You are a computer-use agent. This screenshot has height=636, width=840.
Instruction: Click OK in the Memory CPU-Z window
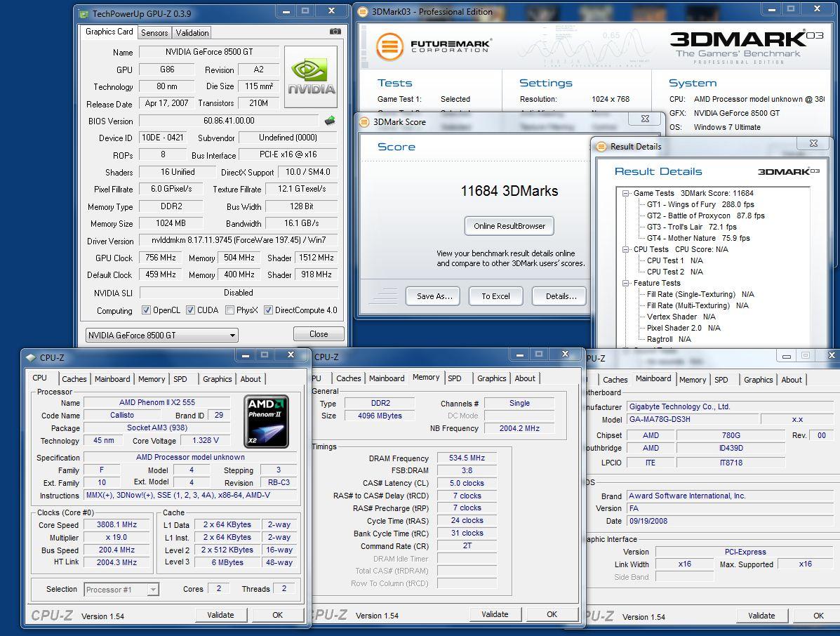pos(552,614)
